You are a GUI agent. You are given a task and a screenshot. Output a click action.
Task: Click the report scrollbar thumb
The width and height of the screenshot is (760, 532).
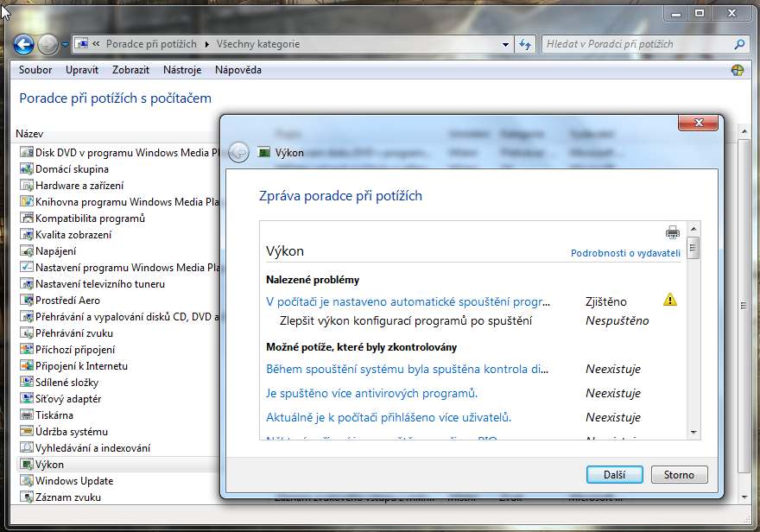tap(693, 248)
